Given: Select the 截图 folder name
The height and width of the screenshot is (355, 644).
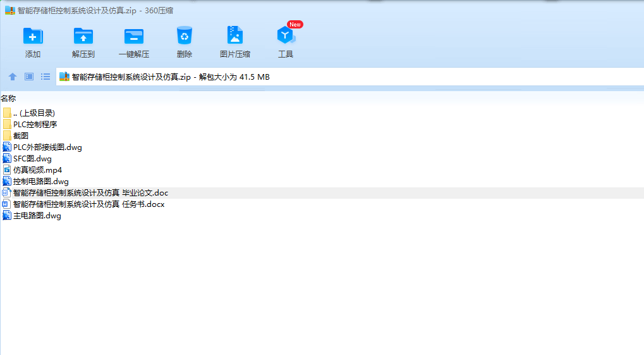Looking at the screenshot, I should click(x=20, y=136).
